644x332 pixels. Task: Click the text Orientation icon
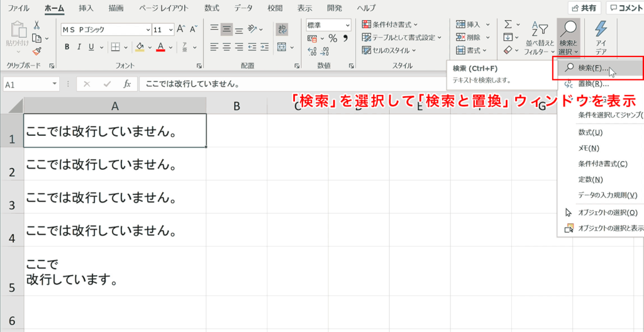click(x=253, y=29)
